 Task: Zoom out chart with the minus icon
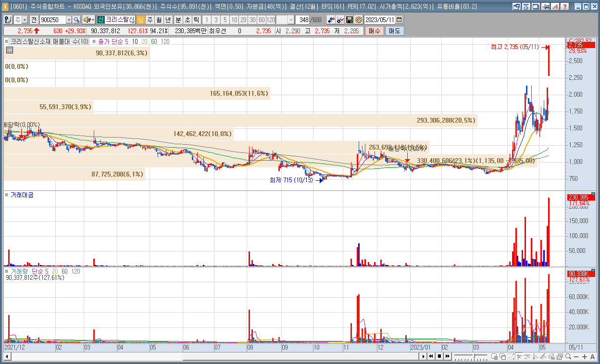pos(576,356)
